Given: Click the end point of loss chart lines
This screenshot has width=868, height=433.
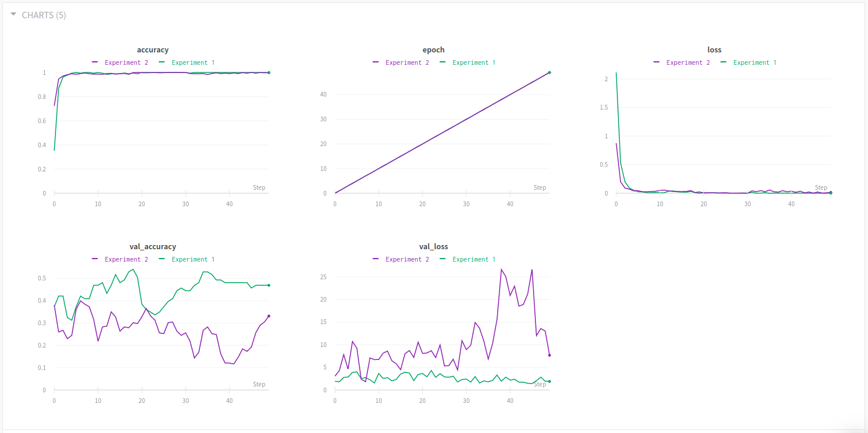Looking at the screenshot, I should tap(830, 193).
